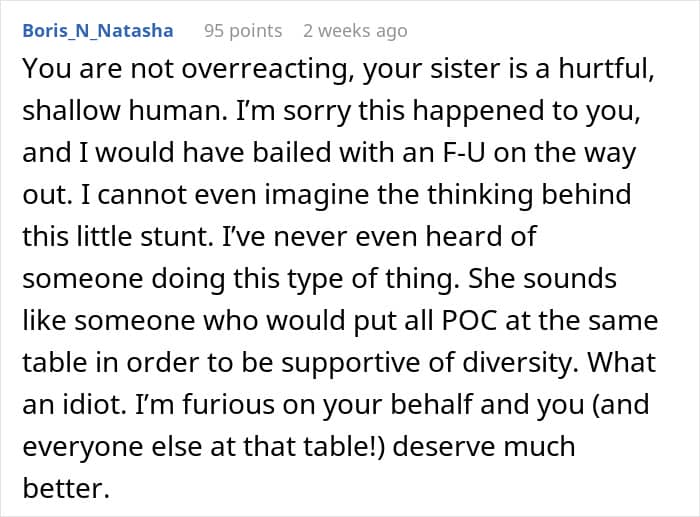700x517 pixels.
Task: Click the final word 'better.'
Action: click(66, 488)
